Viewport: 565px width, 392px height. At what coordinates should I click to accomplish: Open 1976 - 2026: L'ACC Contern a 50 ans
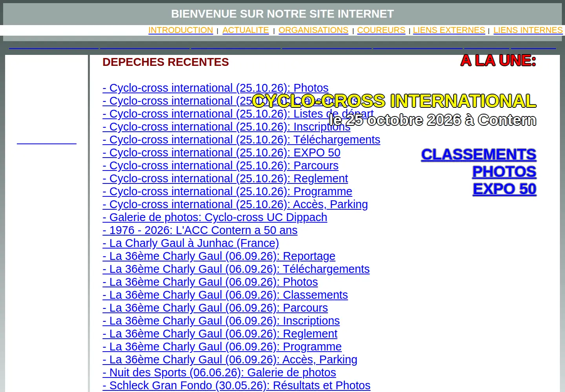(x=200, y=230)
